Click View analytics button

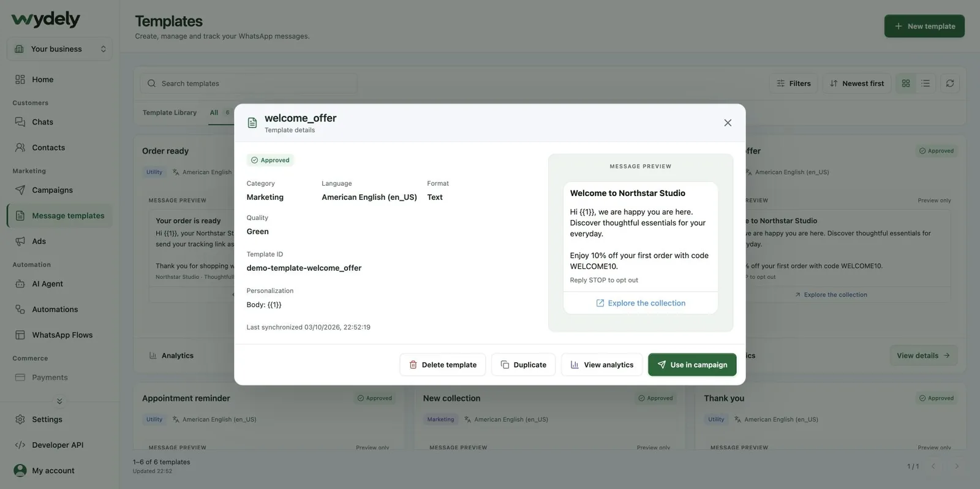click(x=602, y=365)
